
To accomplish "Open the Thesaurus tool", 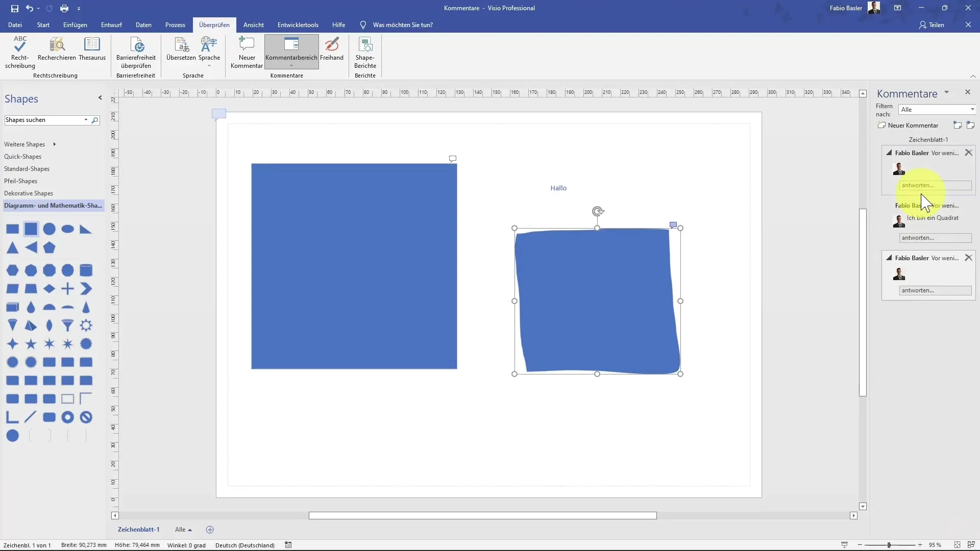I will (x=92, y=49).
